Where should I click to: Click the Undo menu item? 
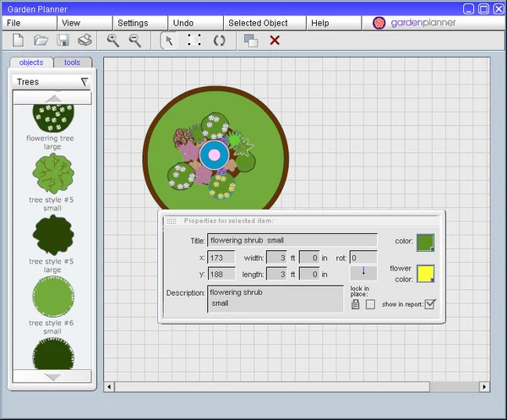(196, 23)
